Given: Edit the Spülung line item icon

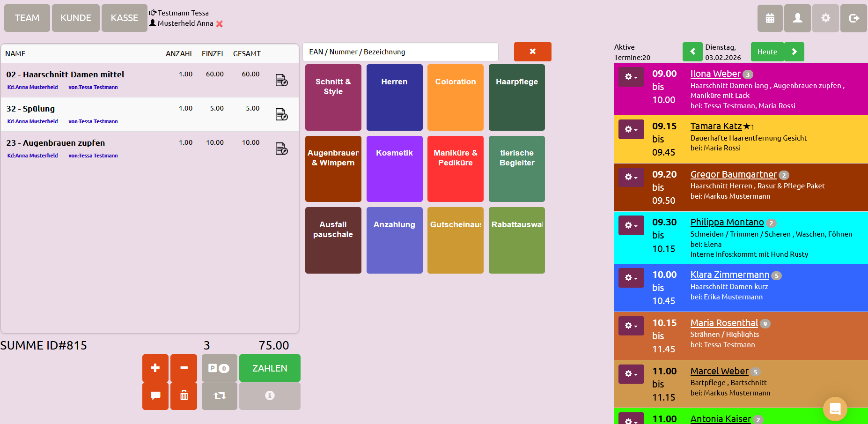Looking at the screenshot, I should click(281, 114).
